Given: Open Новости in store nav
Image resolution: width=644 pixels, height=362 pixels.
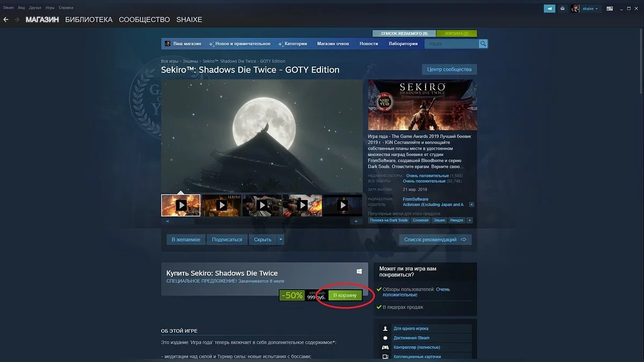Looking at the screenshot, I should click(369, 43).
